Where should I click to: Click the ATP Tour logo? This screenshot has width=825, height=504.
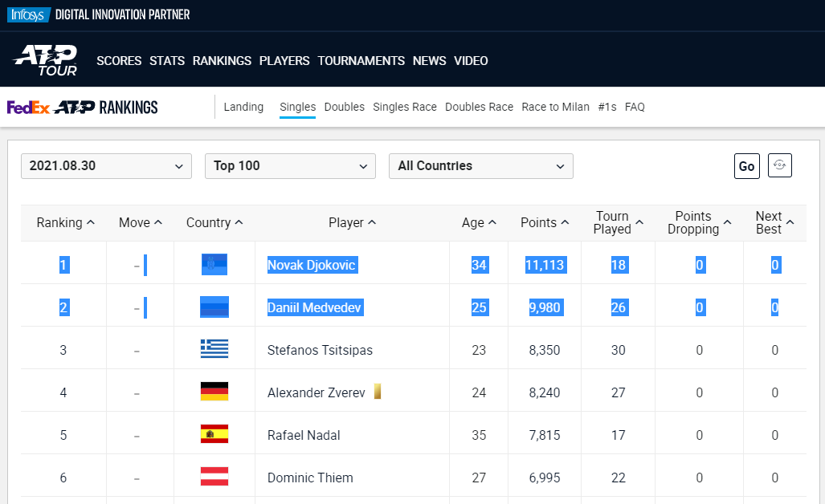point(46,60)
